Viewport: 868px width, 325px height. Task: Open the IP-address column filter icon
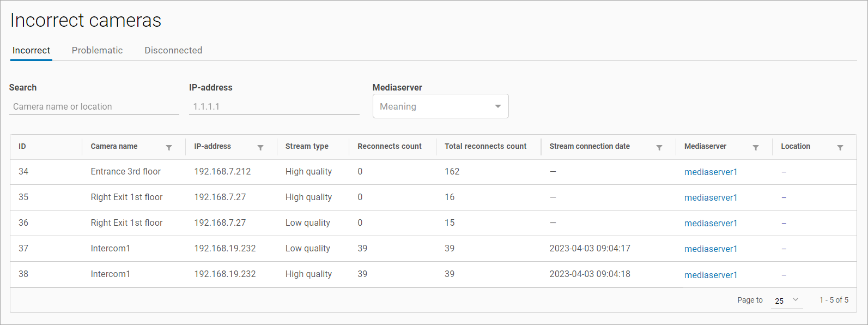tap(260, 148)
